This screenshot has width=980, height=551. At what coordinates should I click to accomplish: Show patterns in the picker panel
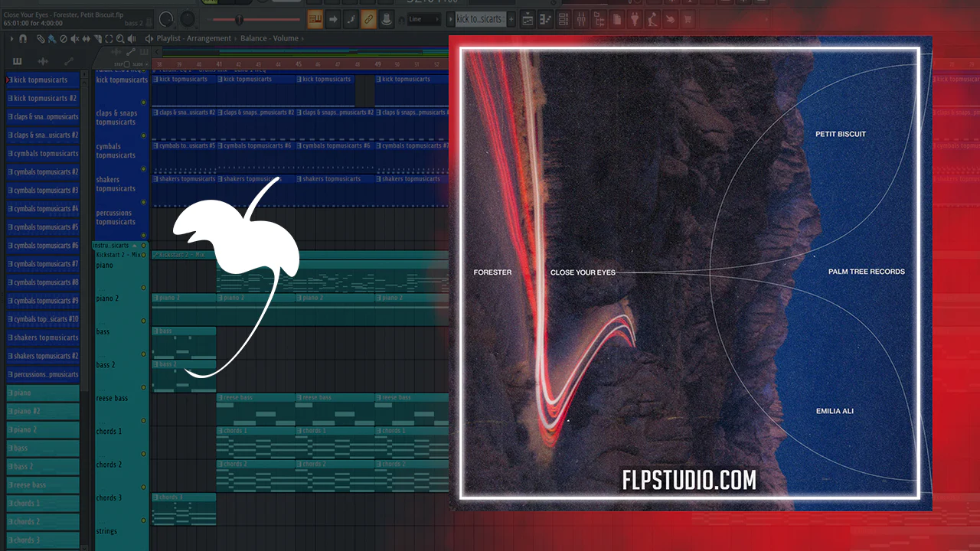18,61
